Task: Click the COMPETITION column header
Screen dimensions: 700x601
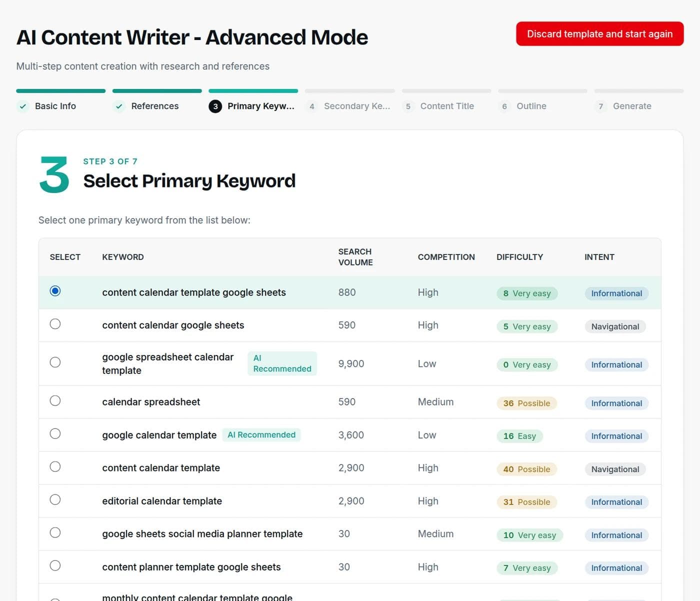Action: pyautogui.click(x=446, y=257)
